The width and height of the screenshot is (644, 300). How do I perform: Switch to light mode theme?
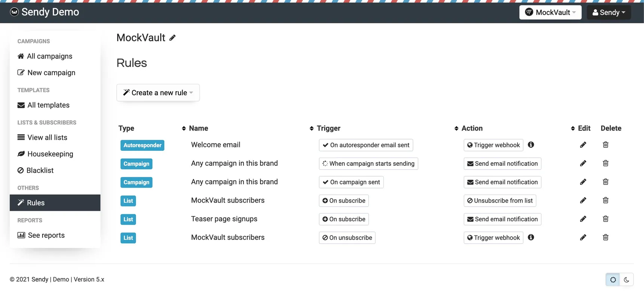coord(613,280)
